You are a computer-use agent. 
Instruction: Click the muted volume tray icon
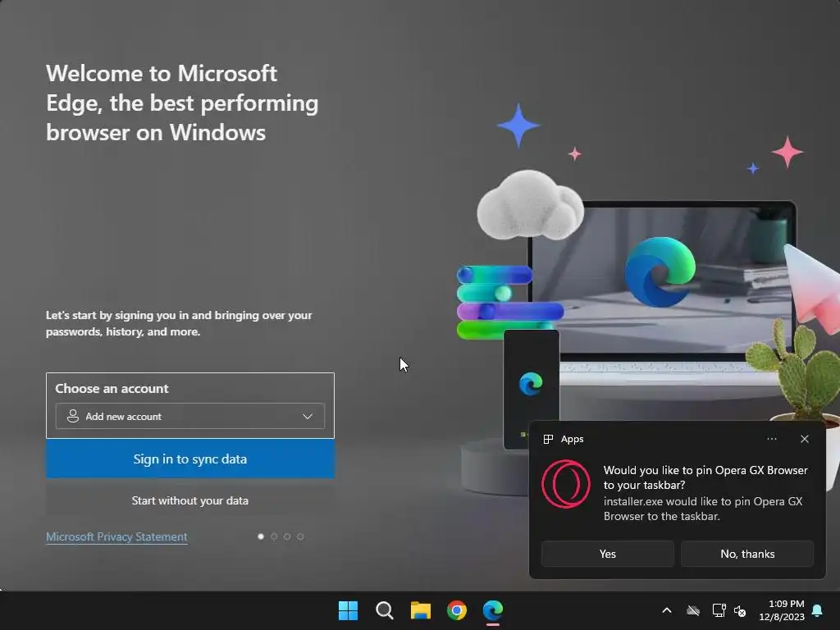point(740,610)
